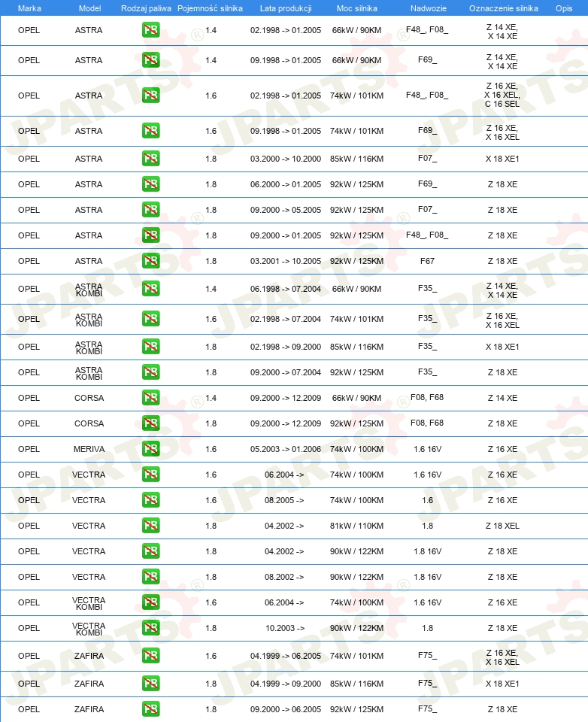Select the date cell 03.2000 -> 10.2000
Image resolution: width=588 pixels, height=722 pixels.
286,159
